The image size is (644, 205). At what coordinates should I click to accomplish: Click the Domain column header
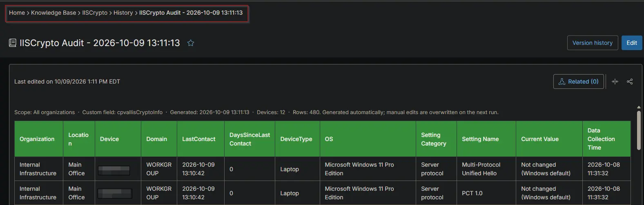coord(159,139)
